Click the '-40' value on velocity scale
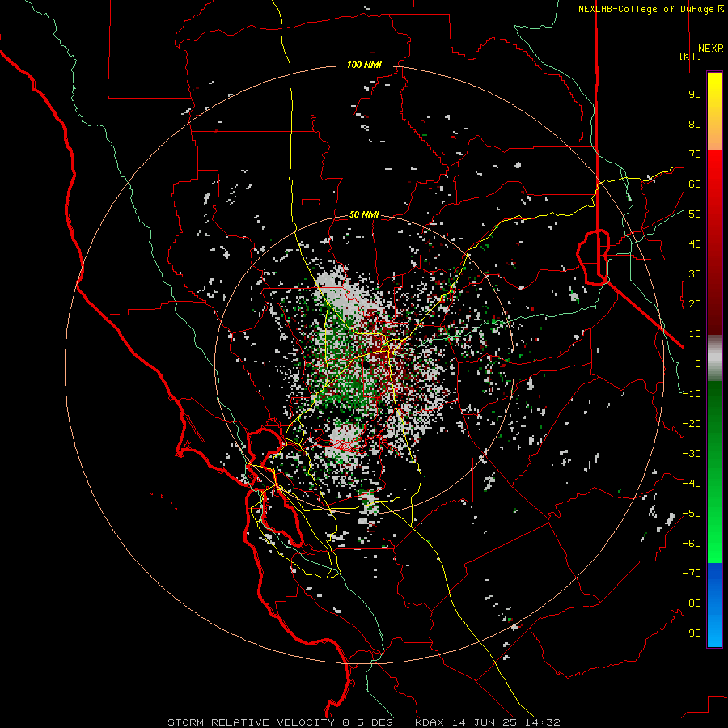The height and width of the screenshot is (728, 728). pyautogui.click(x=692, y=484)
